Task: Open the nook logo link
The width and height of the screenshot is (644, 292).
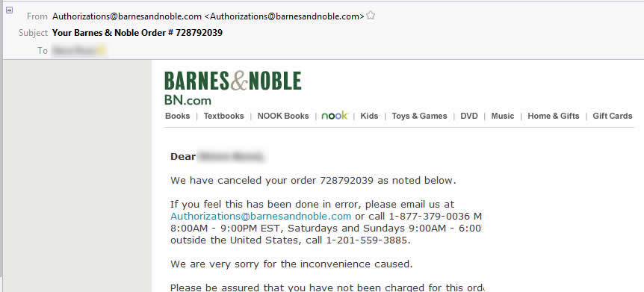Action: click(334, 116)
